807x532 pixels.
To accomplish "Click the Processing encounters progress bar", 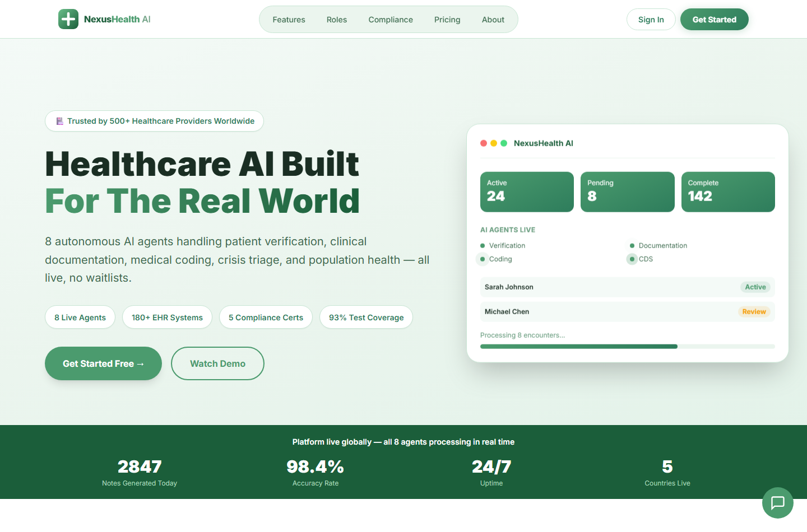I will click(628, 347).
